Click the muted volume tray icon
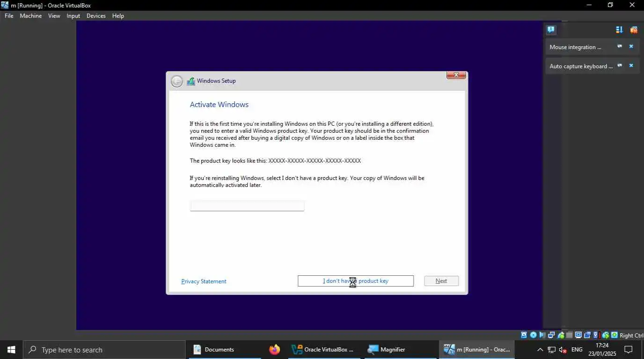The width and height of the screenshot is (644, 359). tap(563, 350)
